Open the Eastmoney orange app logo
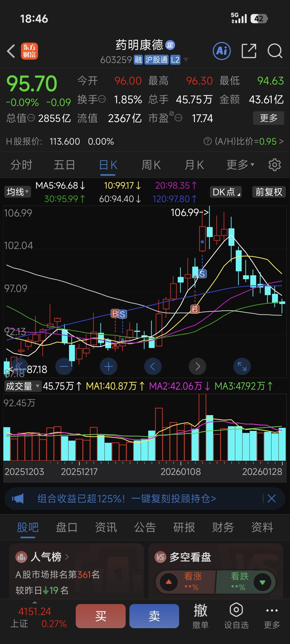The image size is (290, 644). pyautogui.click(x=30, y=51)
